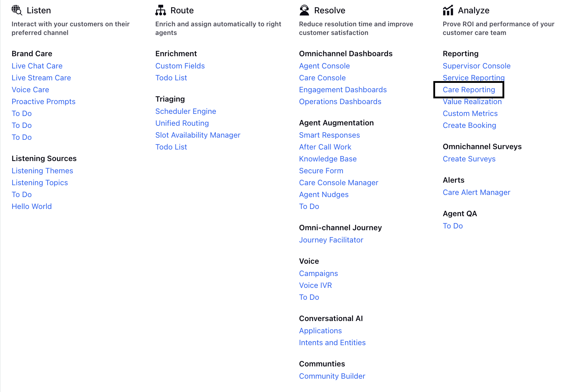
Task: Open Listening Topics link
Action: point(40,183)
